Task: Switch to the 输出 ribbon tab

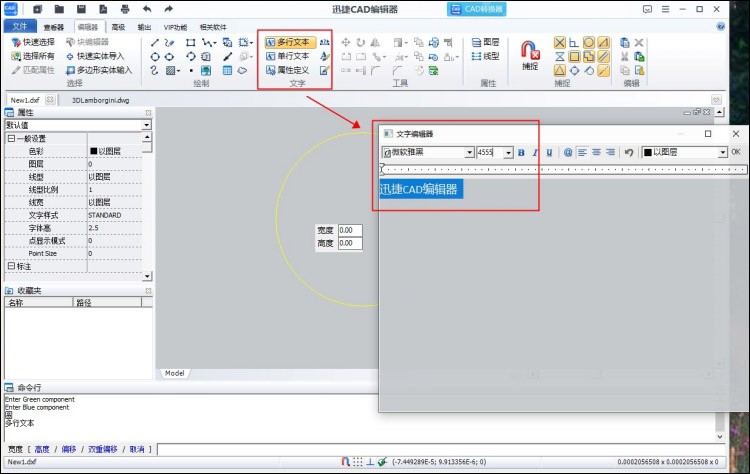Action: click(x=144, y=27)
